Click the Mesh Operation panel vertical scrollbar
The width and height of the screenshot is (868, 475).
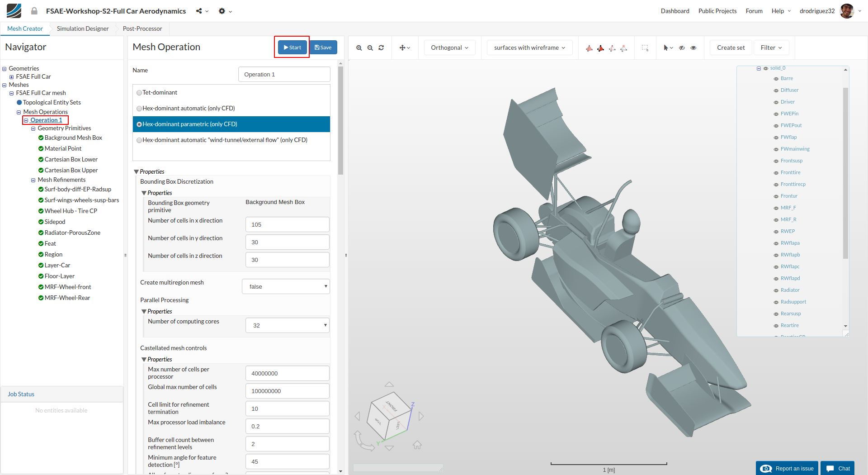340,120
